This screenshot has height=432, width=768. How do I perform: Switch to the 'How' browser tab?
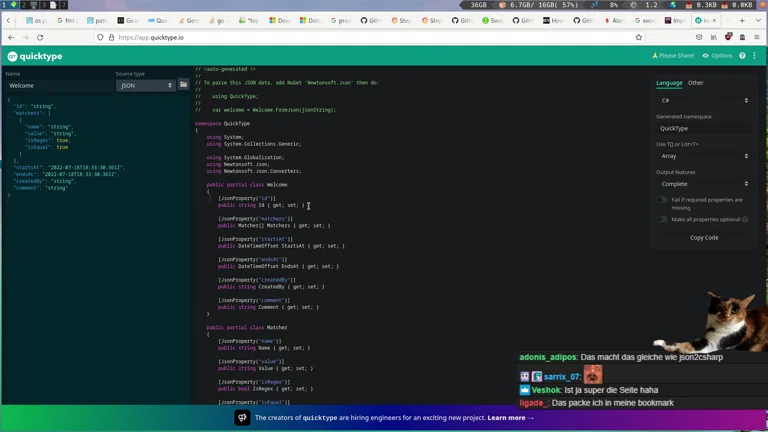(x=553, y=21)
